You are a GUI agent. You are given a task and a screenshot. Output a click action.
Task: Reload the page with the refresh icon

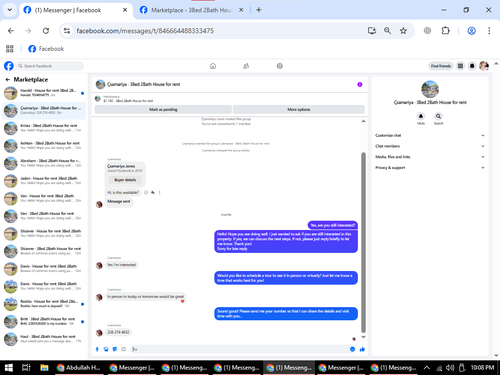pos(46,31)
